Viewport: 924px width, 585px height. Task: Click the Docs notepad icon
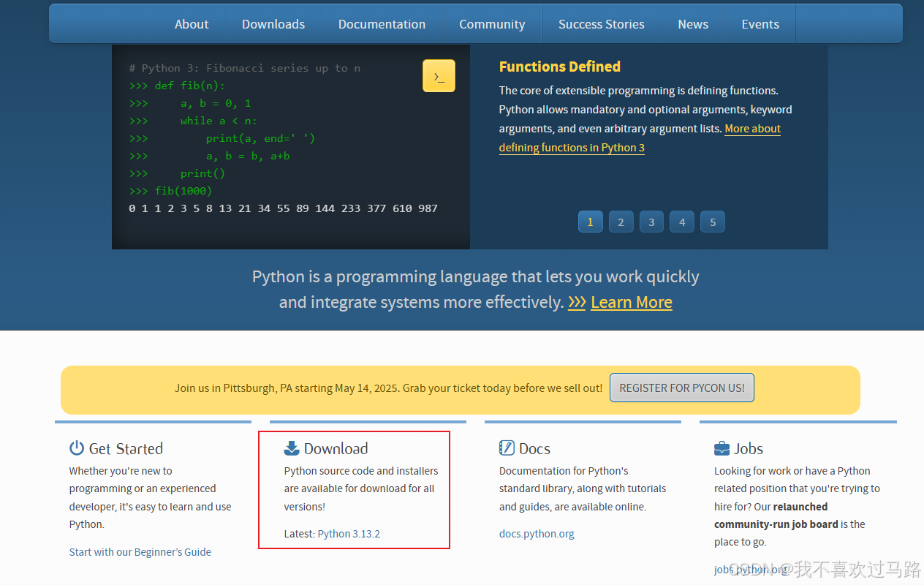(507, 448)
